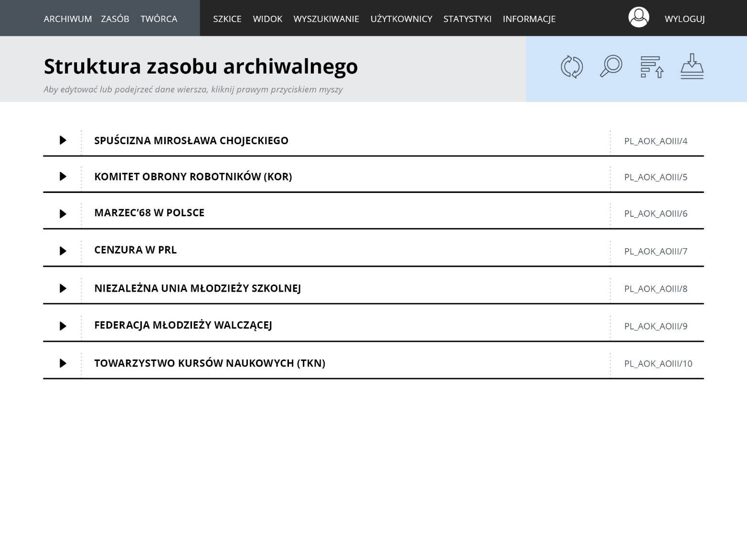747x560 pixels.
Task: Click the Struktura zasobu archiwalnego heading
Action: [x=201, y=67]
